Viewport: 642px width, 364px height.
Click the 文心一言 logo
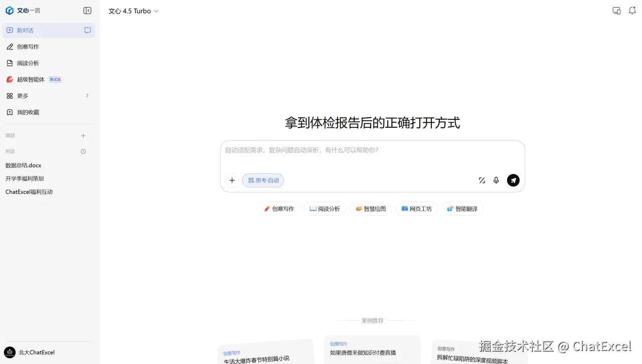tap(23, 11)
